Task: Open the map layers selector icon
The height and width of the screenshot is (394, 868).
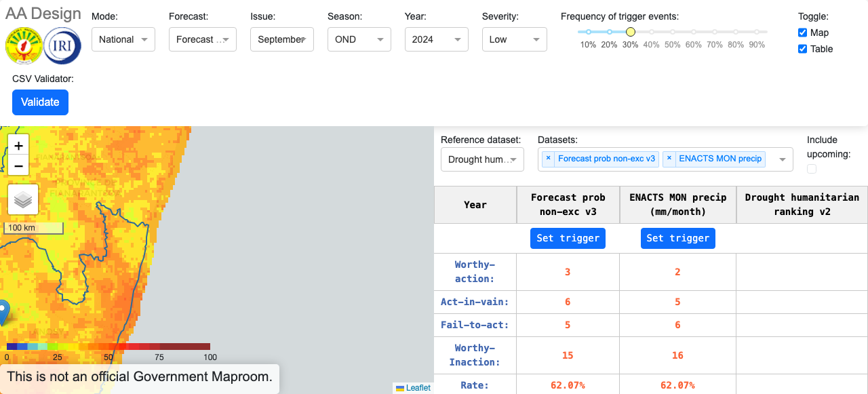Action: point(23,199)
